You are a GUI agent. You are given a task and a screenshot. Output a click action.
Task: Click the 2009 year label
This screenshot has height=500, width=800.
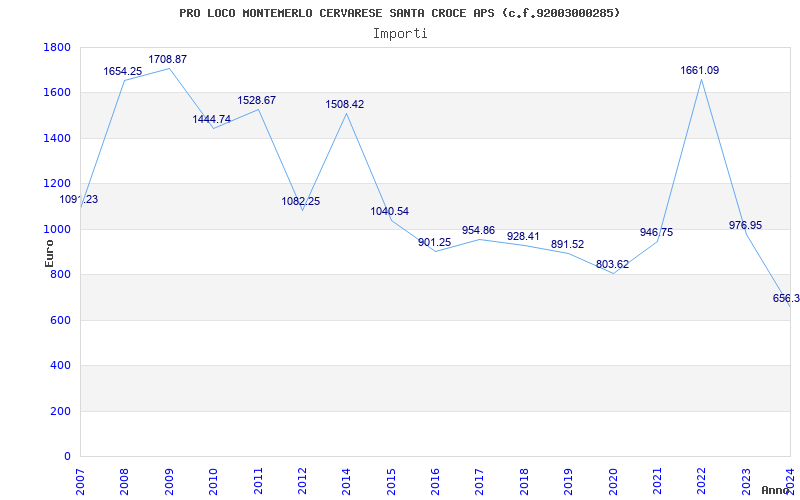[169, 481]
